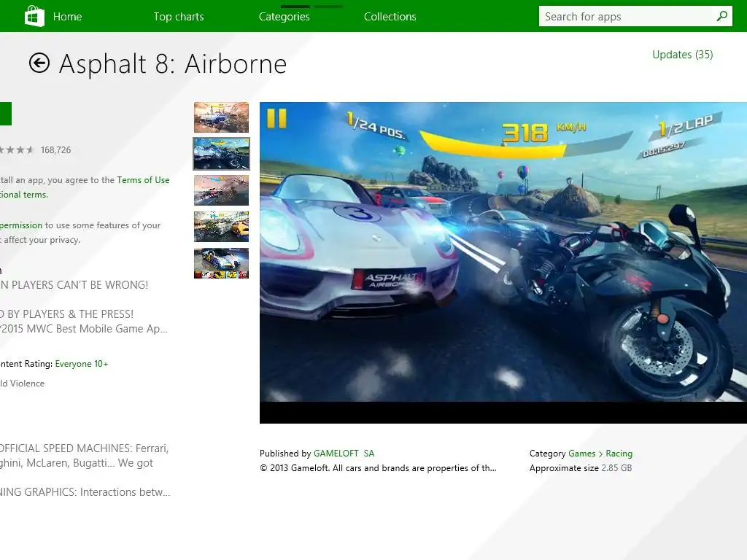Screen dimensions: 747x560
Task: Click the search magnifier icon
Action: pos(722,16)
